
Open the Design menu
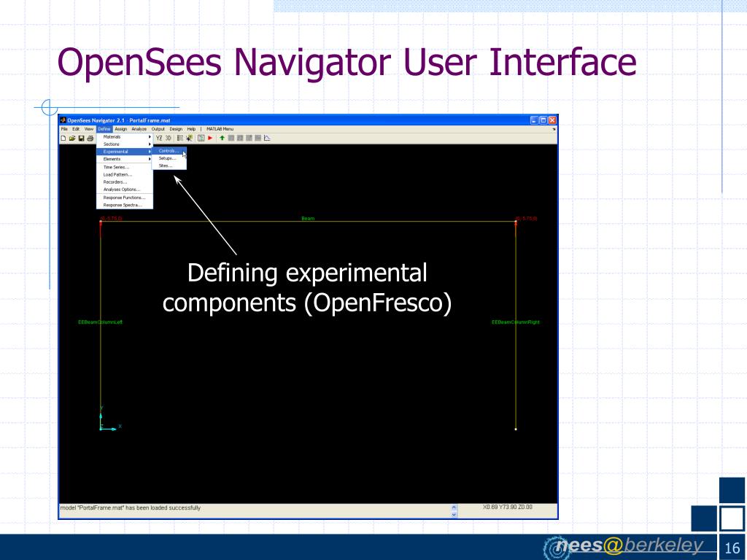[176, 129]
